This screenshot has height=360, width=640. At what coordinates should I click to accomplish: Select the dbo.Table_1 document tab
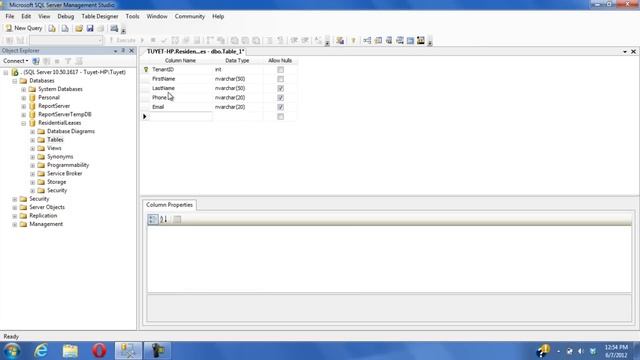(x=195, y=51)
